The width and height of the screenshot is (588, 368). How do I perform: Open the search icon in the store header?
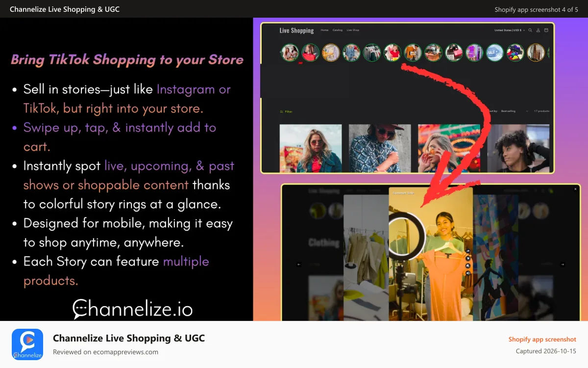(x=530, y=30)
